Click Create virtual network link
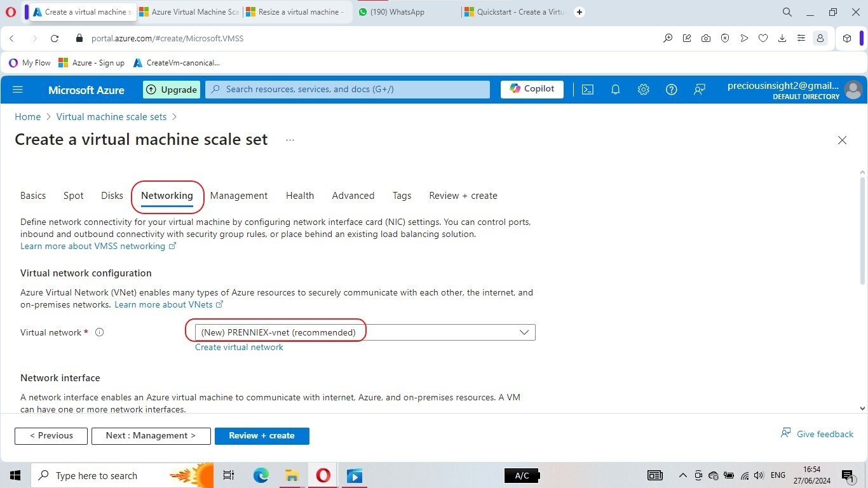This screenshot has height=488, width=868. click(239, 347)
